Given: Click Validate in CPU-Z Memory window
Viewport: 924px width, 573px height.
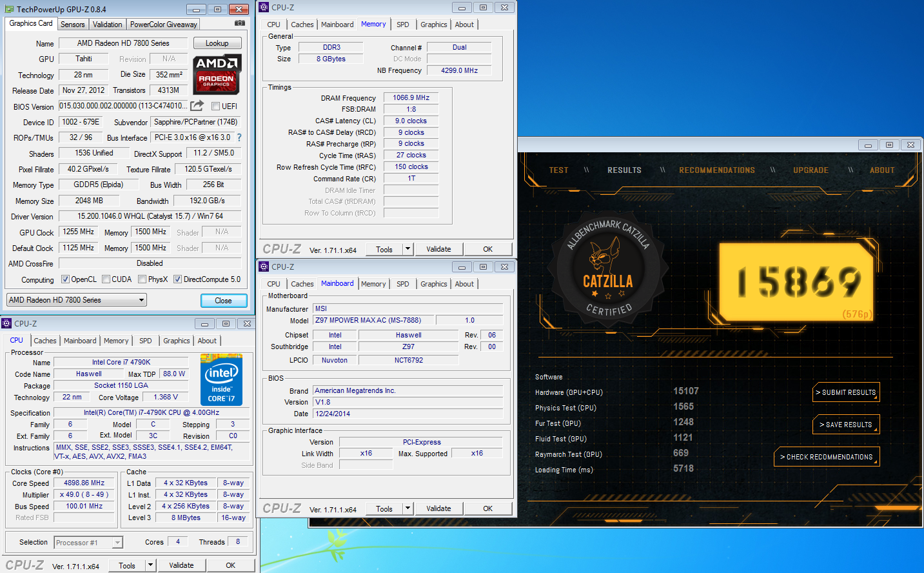Looking at the screenshot, I should pyautogui.click(x=438, y=249).
